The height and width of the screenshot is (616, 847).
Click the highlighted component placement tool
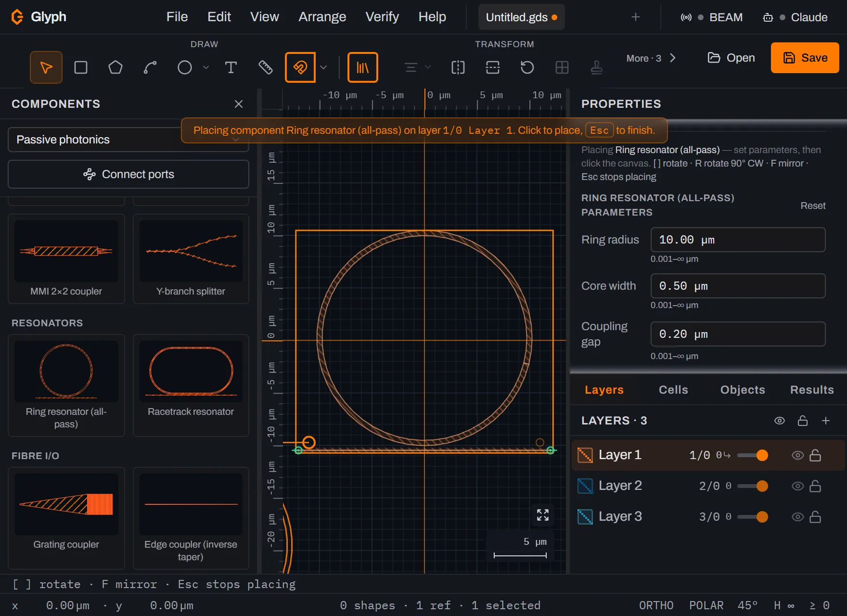(300, 67)
